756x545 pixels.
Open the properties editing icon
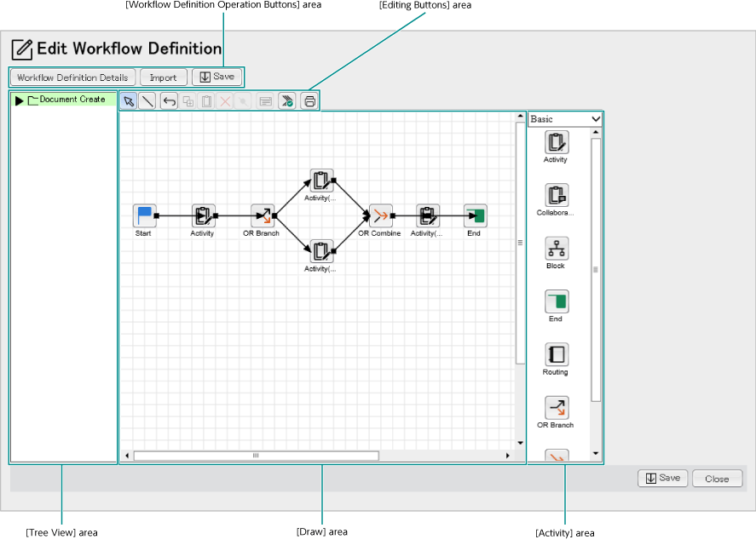pyautogui.click(x=265, y=100)
